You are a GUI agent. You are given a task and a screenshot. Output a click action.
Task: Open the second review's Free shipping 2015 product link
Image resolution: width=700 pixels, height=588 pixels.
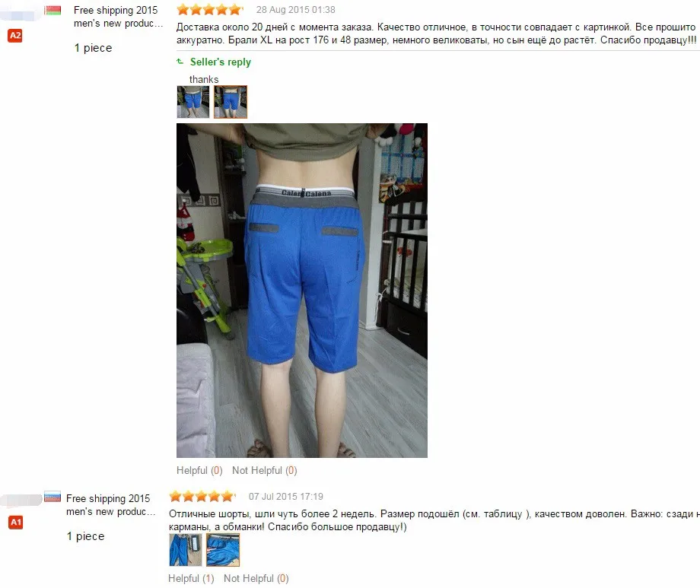click(x=110, y=504)
